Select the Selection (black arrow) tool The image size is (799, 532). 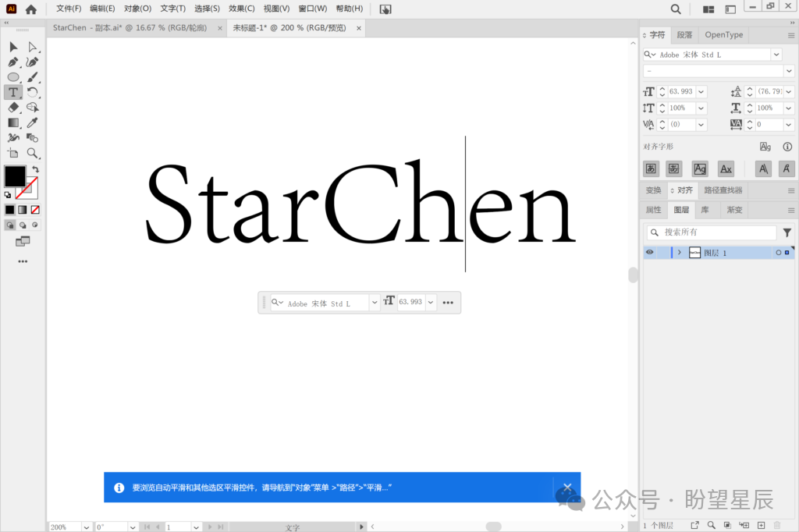[13, 47]
